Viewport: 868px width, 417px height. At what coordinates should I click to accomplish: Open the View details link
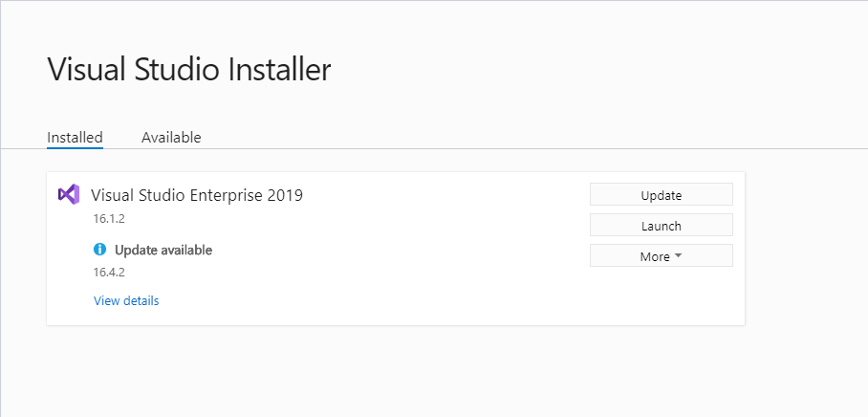pyautogui.click(x=126, y=300)
